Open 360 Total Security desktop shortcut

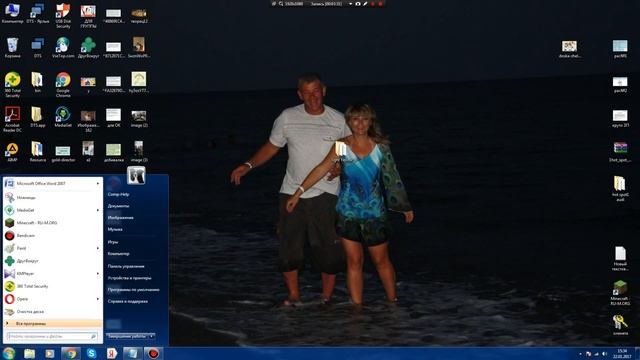pos(12,84)
